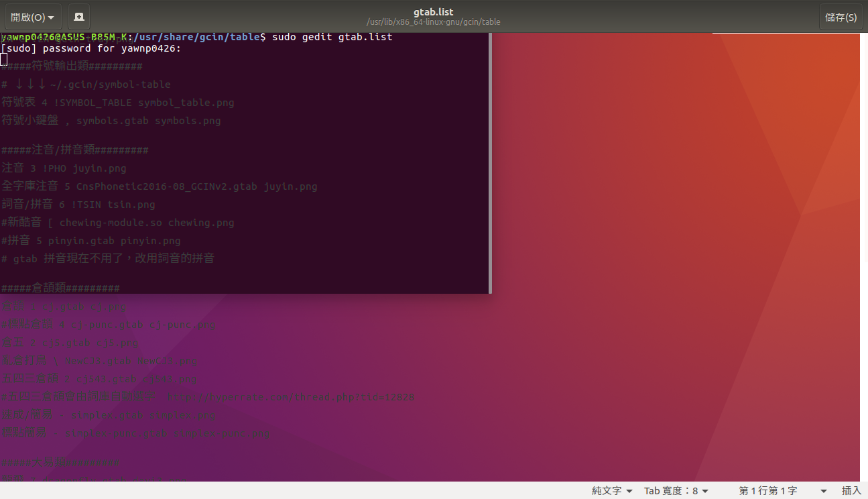Image resolution: width=868 pixels, height=499 pixels.
Task: Place cursor on 注音 3 !PHO juyin.png line
Action: coord(64,168)
